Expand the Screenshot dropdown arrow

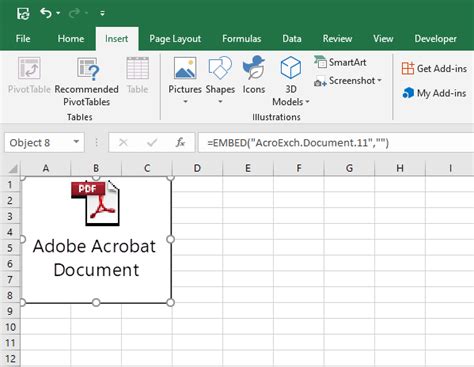pyautogui.click(x=379, y=81)
